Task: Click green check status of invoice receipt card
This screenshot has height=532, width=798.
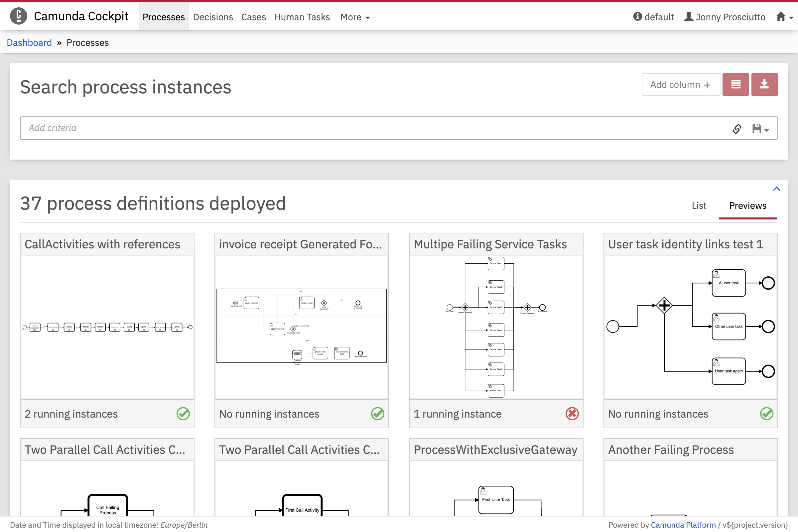Action: pos(377,414)
